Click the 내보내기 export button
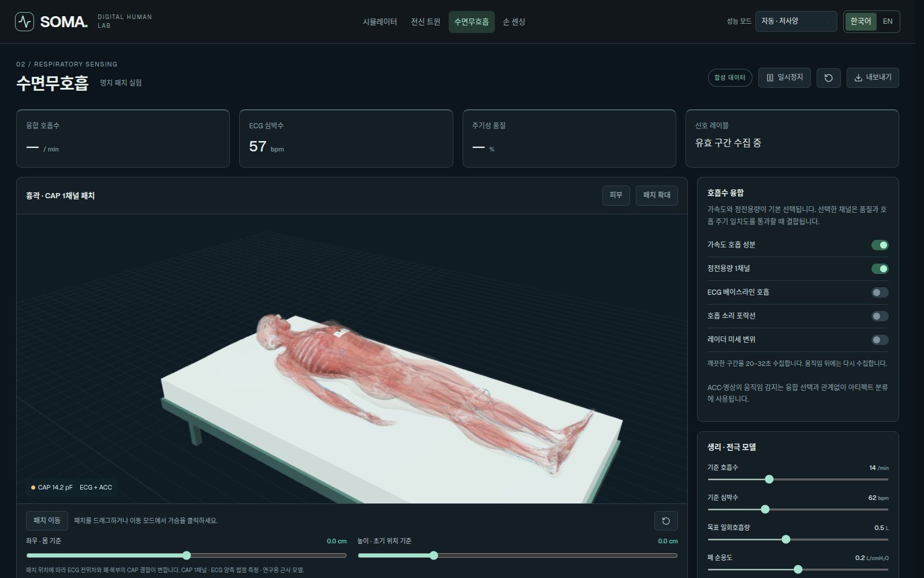This screenshot has width=924, height=578. pyautogui.click(x=873, y=77)
